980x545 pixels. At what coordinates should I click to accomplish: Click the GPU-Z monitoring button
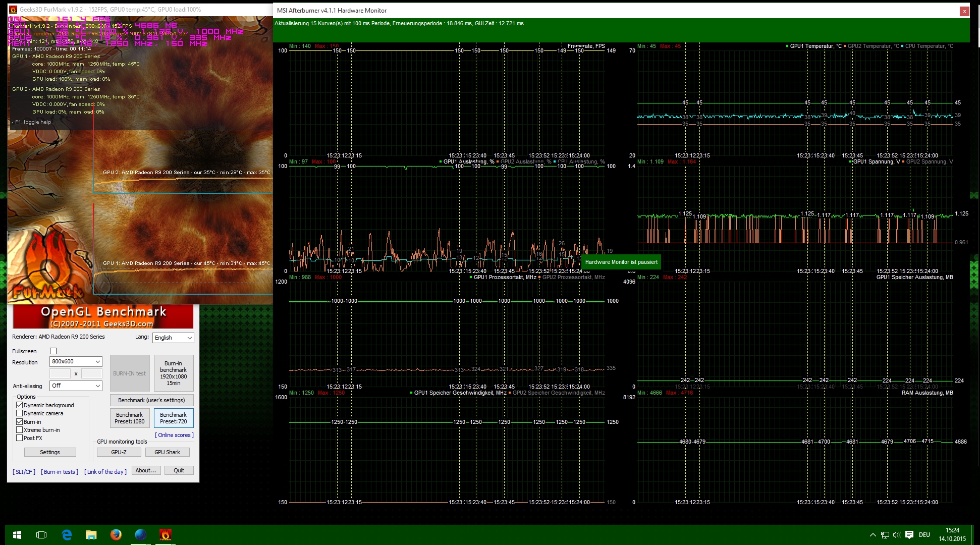click(119, 452)
